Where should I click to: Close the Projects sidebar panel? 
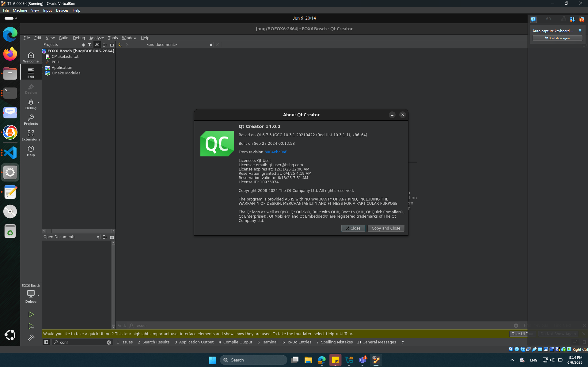pyautogui.click(x=112, y=45)
